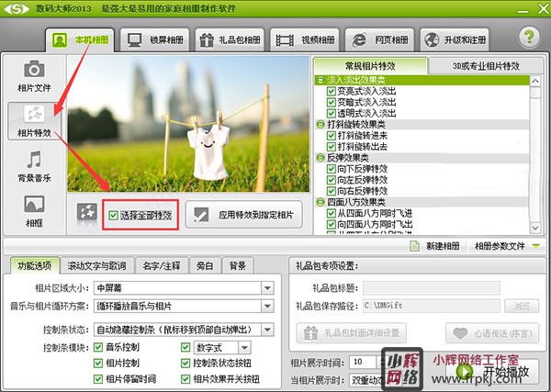Click the S logo in title bar

[16, 8]
